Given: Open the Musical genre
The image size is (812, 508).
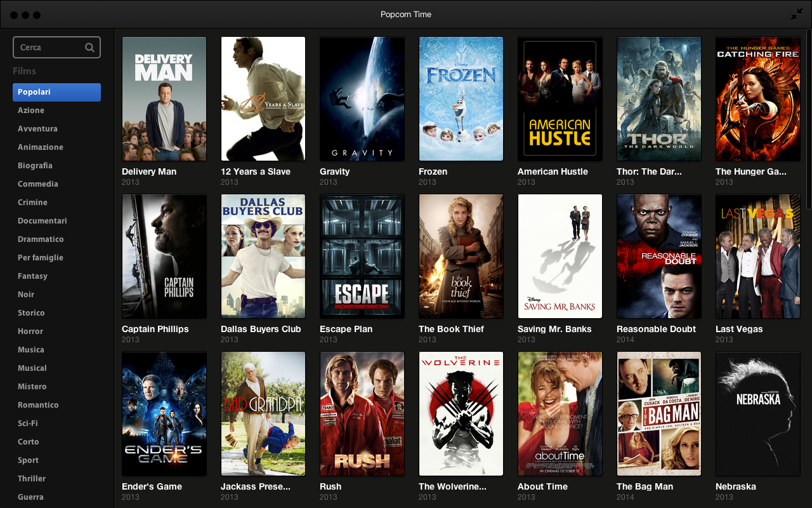Looking at the screenshot, I should pos(32,368).
